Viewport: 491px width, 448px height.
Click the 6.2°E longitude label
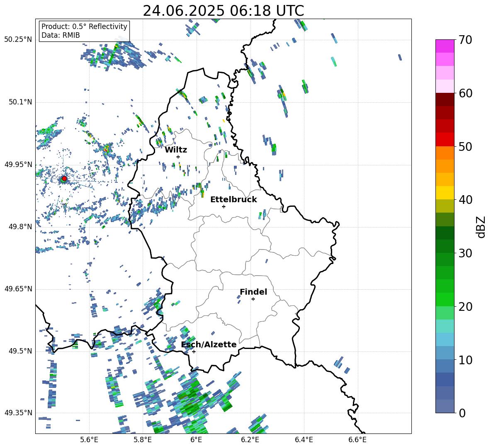(250, 440)
